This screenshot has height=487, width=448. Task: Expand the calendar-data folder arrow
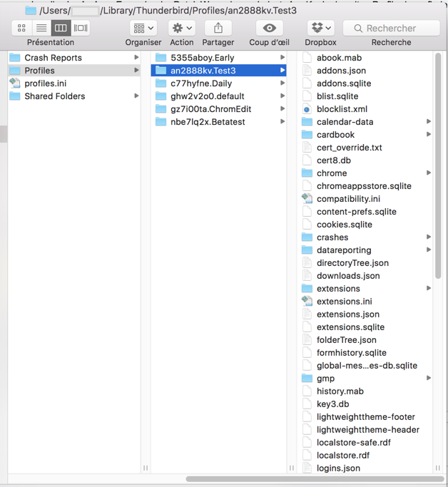429,121
